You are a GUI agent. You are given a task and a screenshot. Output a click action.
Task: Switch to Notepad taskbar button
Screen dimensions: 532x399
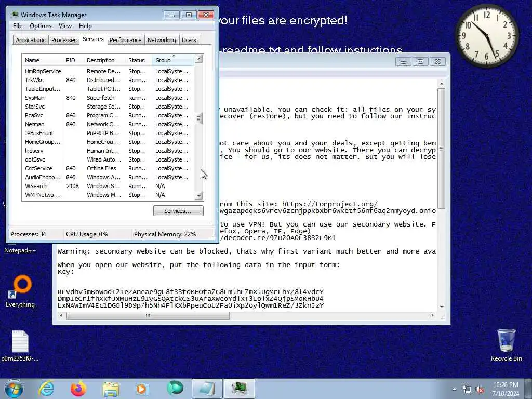(207, 389)
